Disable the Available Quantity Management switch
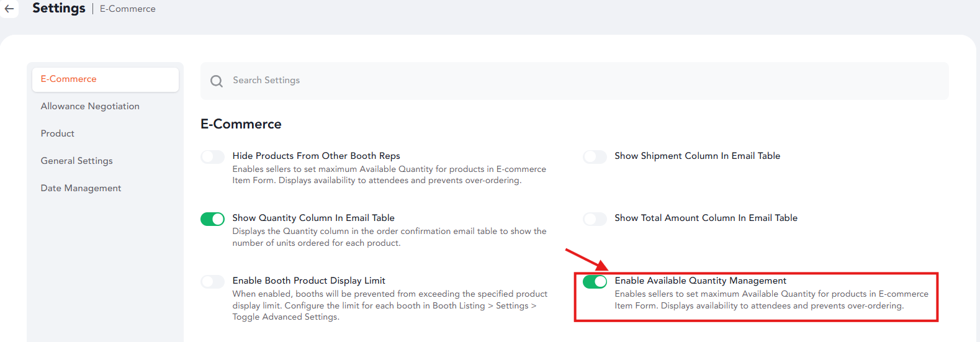980x342 pixels. [595, 281]
